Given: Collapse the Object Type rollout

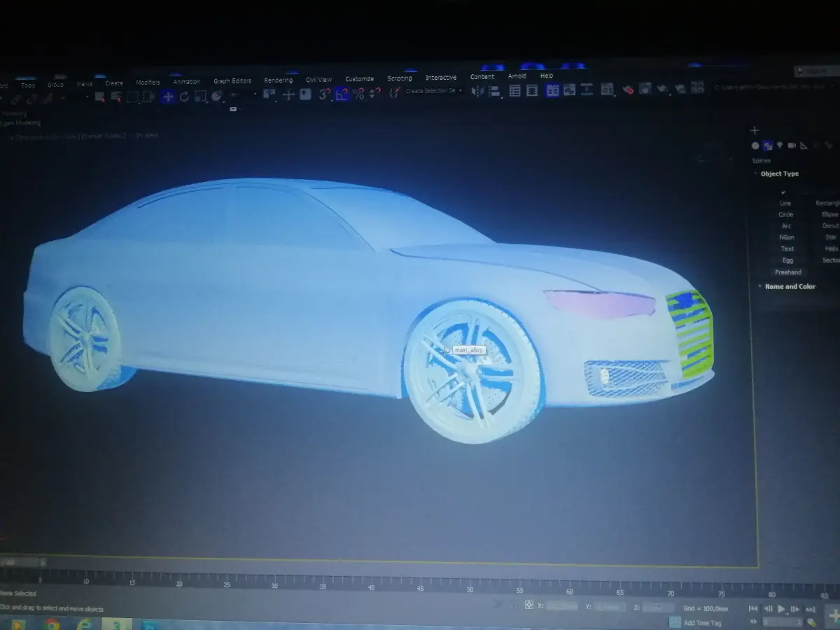Looking at the screenshot, I should click(779, 174).
